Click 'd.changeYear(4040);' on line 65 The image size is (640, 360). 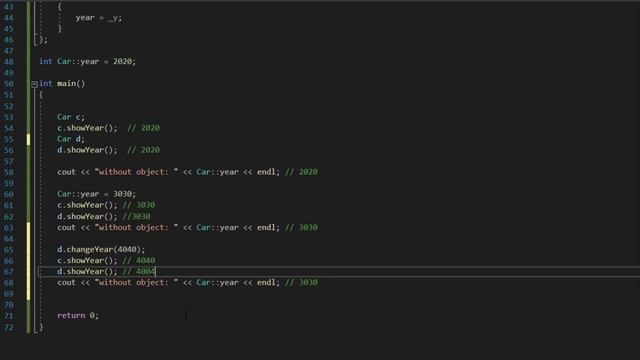tap(101, 249)
